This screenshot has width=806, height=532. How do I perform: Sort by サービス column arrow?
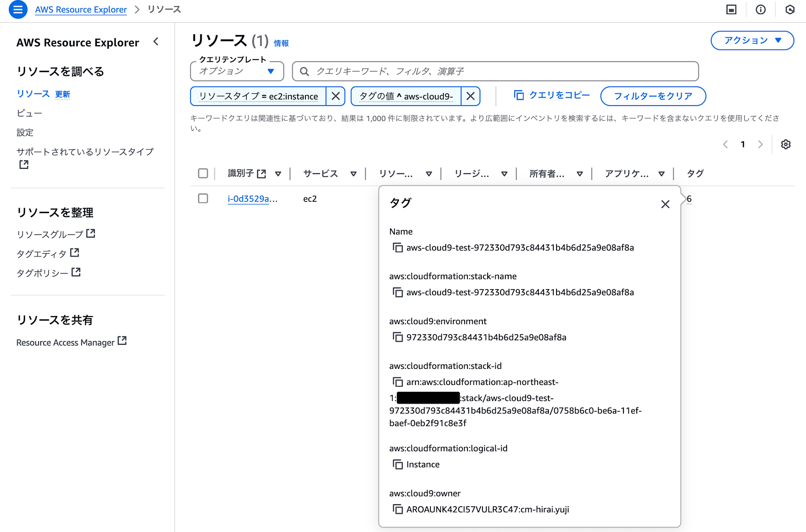(x=353, y=174)
